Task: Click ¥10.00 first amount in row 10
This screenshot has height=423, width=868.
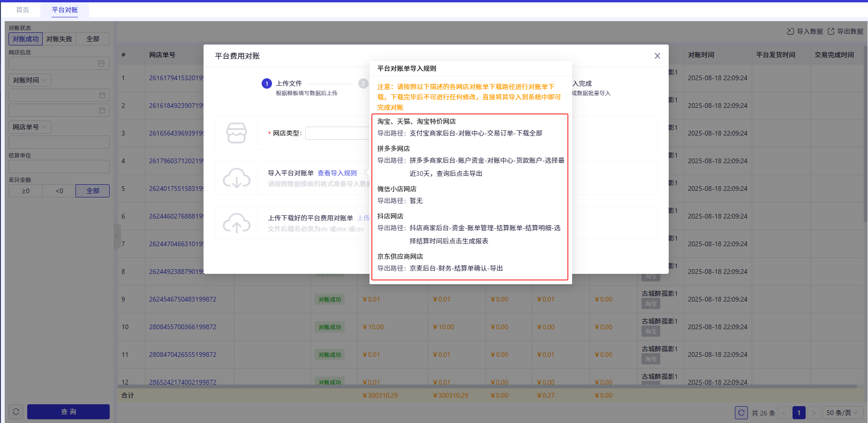Action: (373, 327)
